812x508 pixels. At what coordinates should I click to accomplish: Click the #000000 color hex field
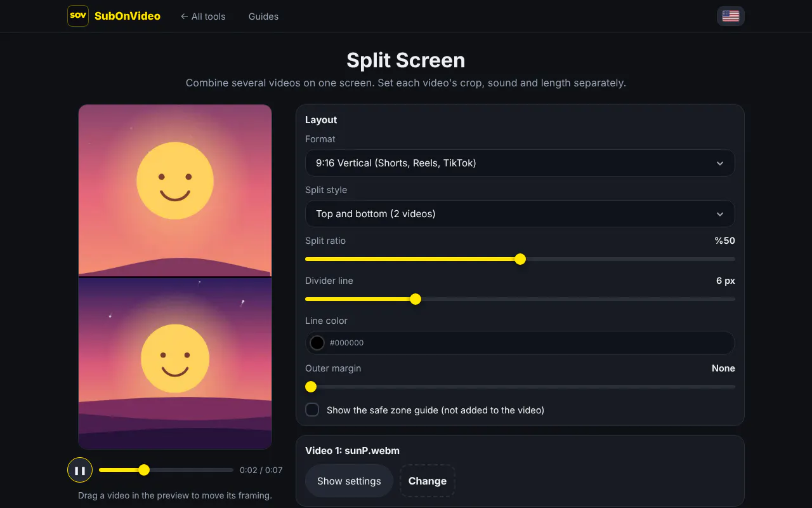click(520, 343)
